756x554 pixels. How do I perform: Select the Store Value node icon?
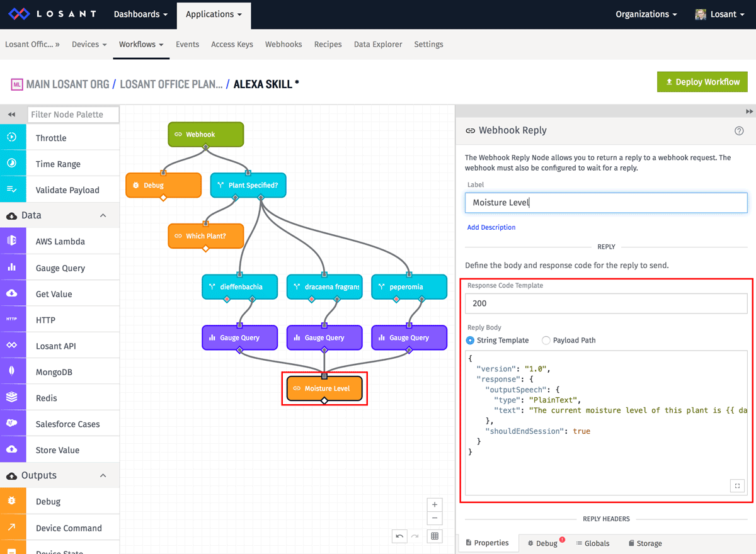click(x=13, y=449)
